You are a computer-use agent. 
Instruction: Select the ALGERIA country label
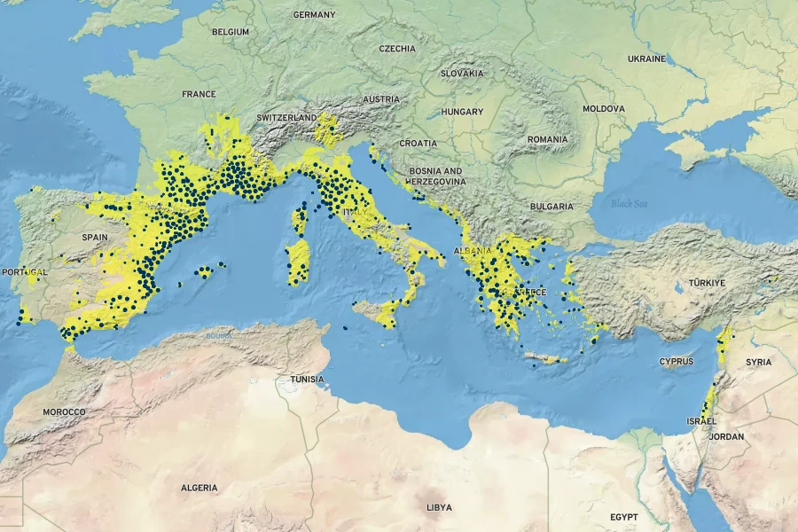coord(199,488)
